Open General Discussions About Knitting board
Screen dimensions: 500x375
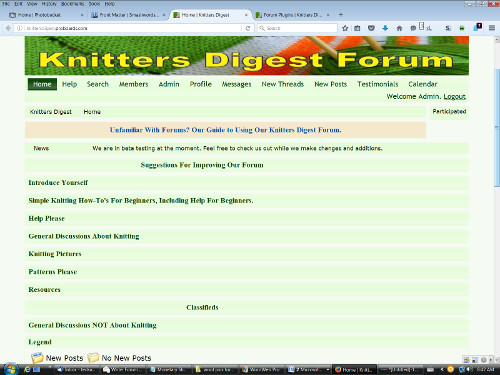pyautogui.click(x=84, y=236)
